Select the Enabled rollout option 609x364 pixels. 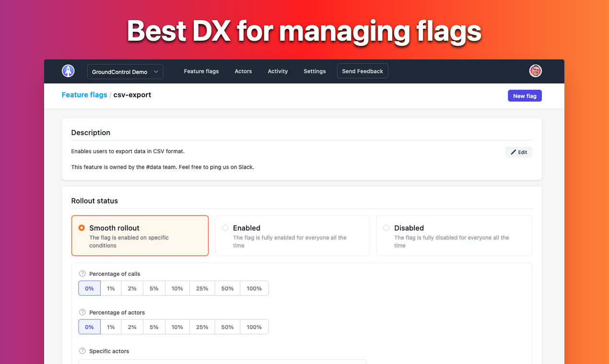(x=293, y=236)
